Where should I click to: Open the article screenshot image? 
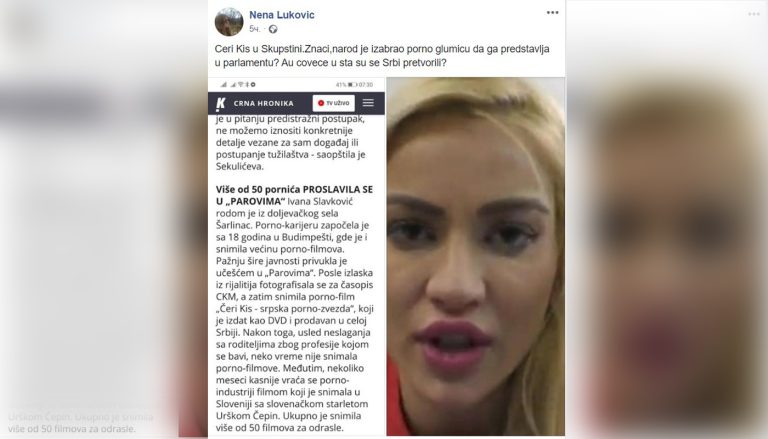pyautogui.click(x=296, y=256)
